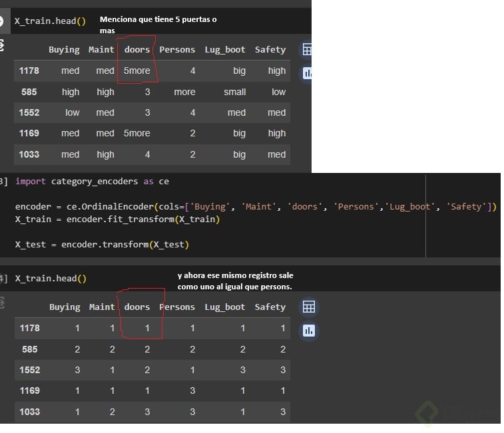
Task: Select 'doors' header in the encoded numeric table
Action: pyautogui.click(x=137, y=307)
